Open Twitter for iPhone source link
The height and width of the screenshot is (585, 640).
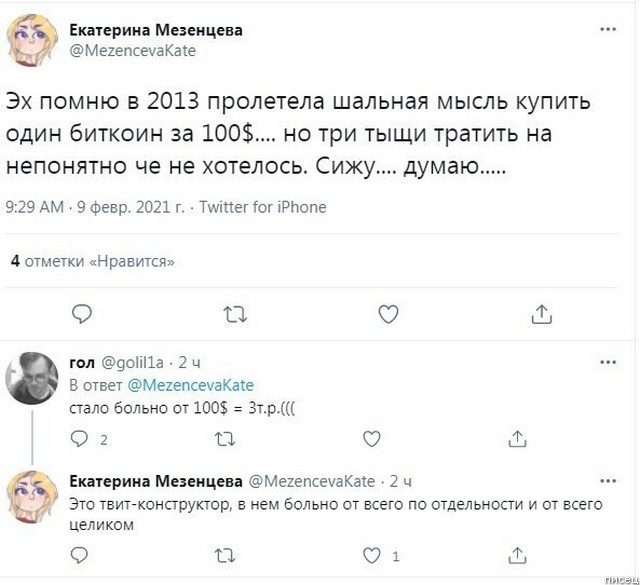click(x=263, y=207)
